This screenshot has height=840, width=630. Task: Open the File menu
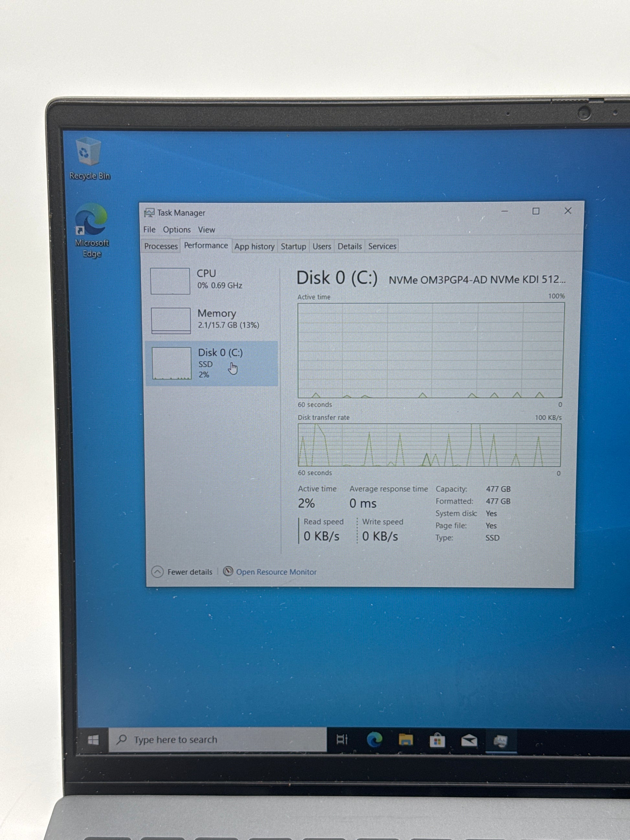point(149,230)
